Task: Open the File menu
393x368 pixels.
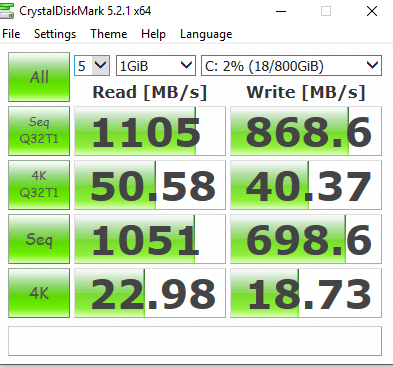Action: (x=11, y=34)
